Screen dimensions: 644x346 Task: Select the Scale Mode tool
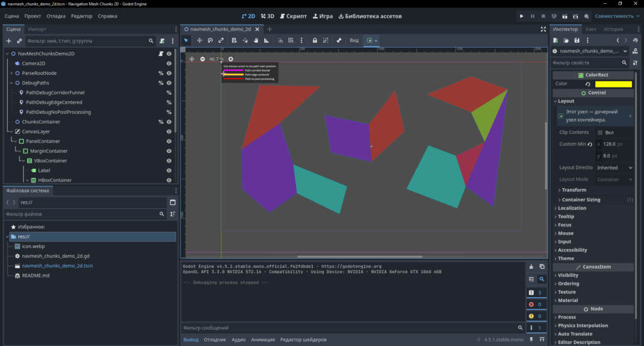(221, 40)
